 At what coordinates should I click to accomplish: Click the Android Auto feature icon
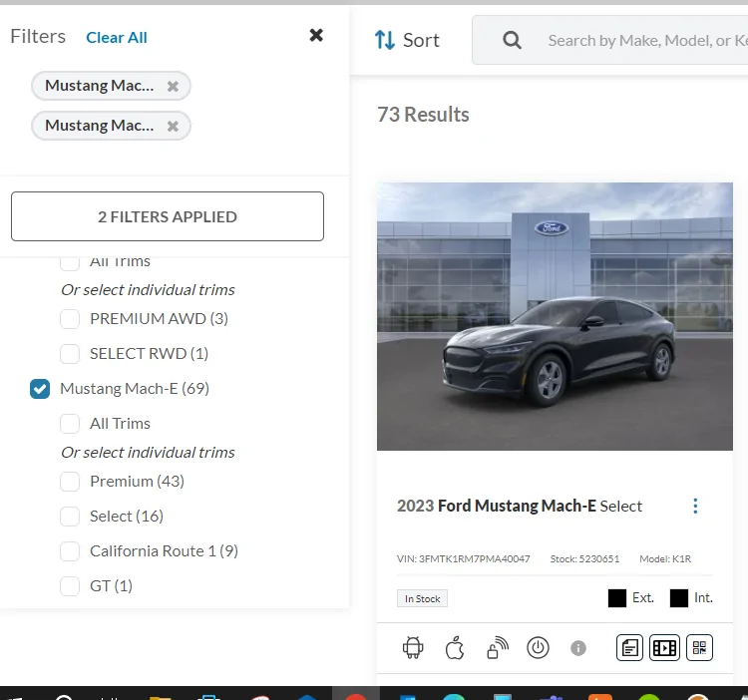[x=413, y=647]
